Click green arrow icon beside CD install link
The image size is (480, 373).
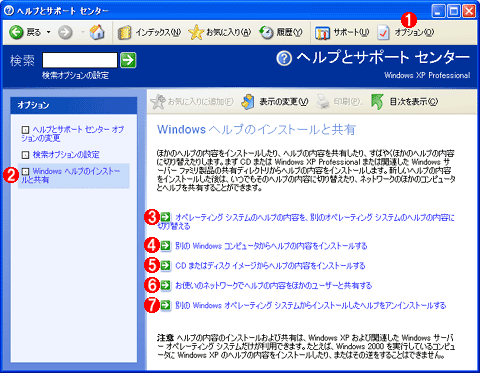pos(165,266)
